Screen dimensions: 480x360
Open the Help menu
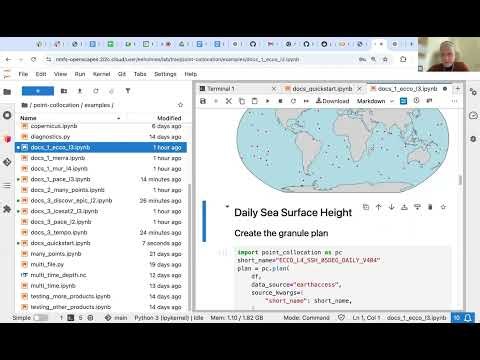click(x=191, y=74)
